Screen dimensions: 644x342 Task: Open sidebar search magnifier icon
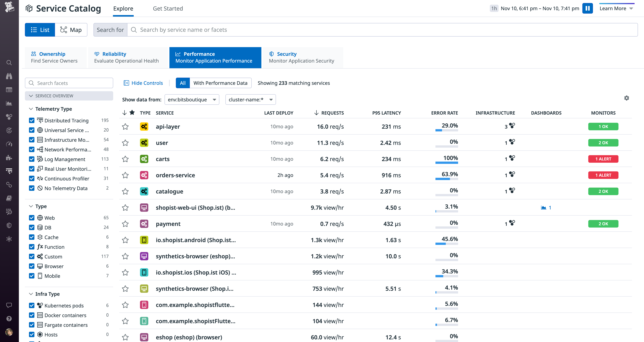(9, 63)
